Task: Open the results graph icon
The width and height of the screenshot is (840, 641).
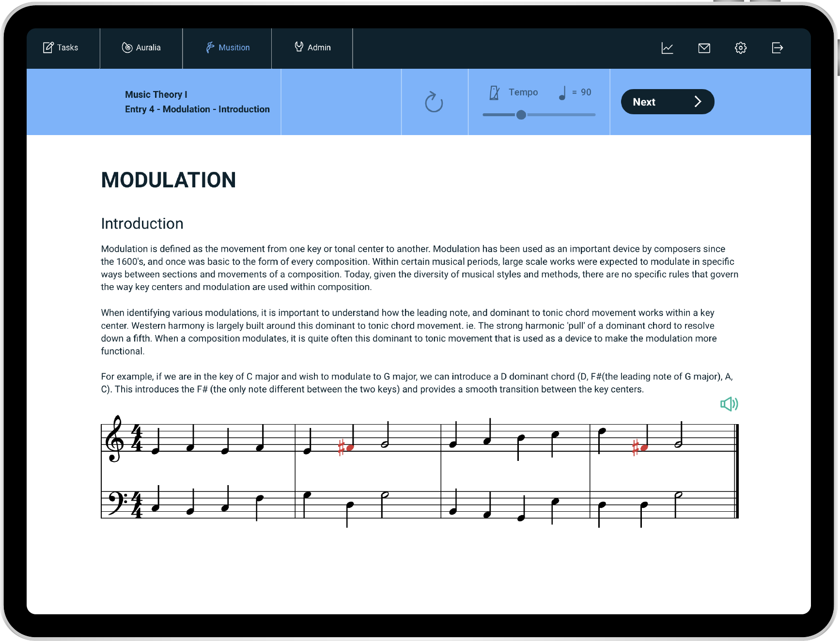Action: pos(667,48)
